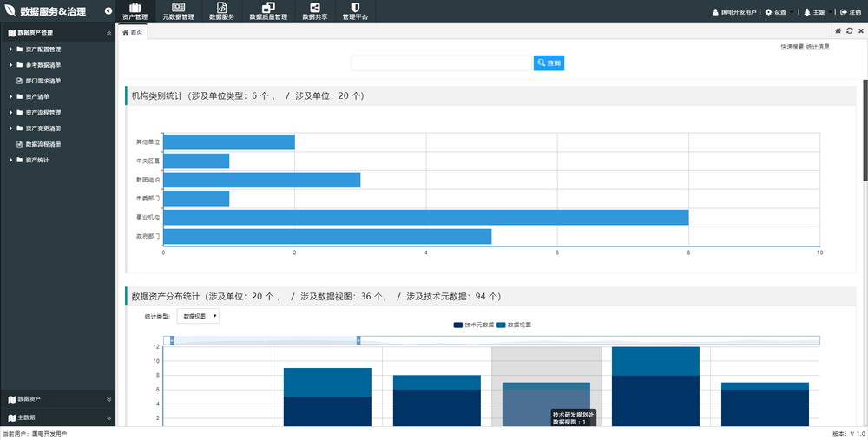Click the home icon at tab bar right

click(838, 31)
